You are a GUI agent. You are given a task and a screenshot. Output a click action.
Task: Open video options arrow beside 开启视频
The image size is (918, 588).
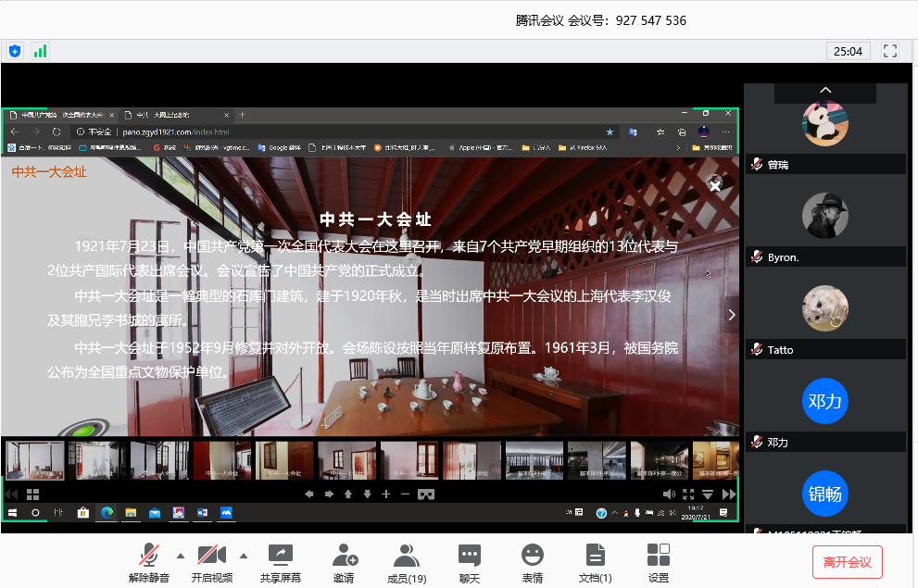[244, 556]
